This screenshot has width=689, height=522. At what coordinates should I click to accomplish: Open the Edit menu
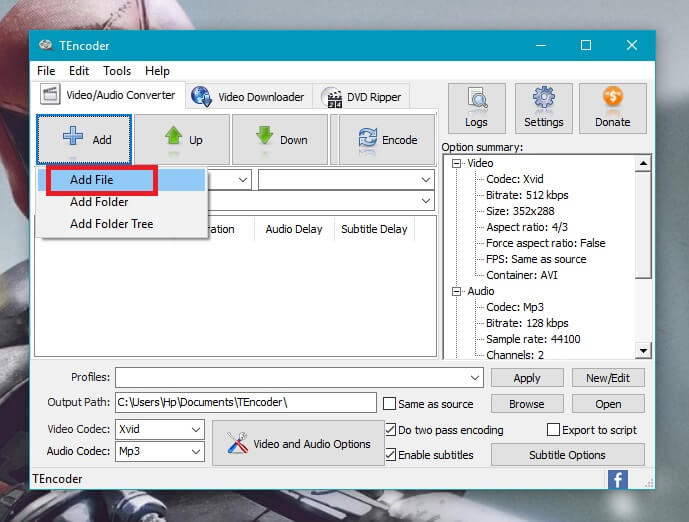(x=79, y=71)
